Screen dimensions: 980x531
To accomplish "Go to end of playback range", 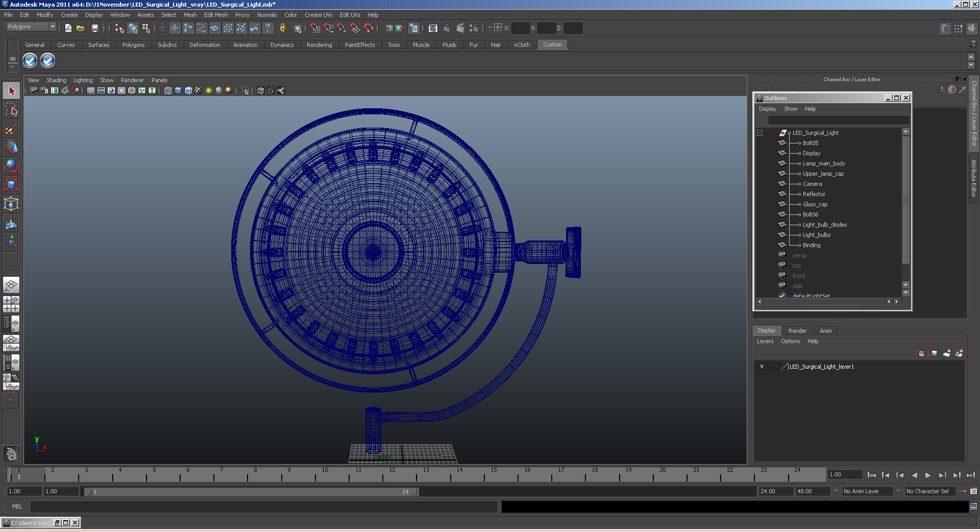I will tap(970, 475).
